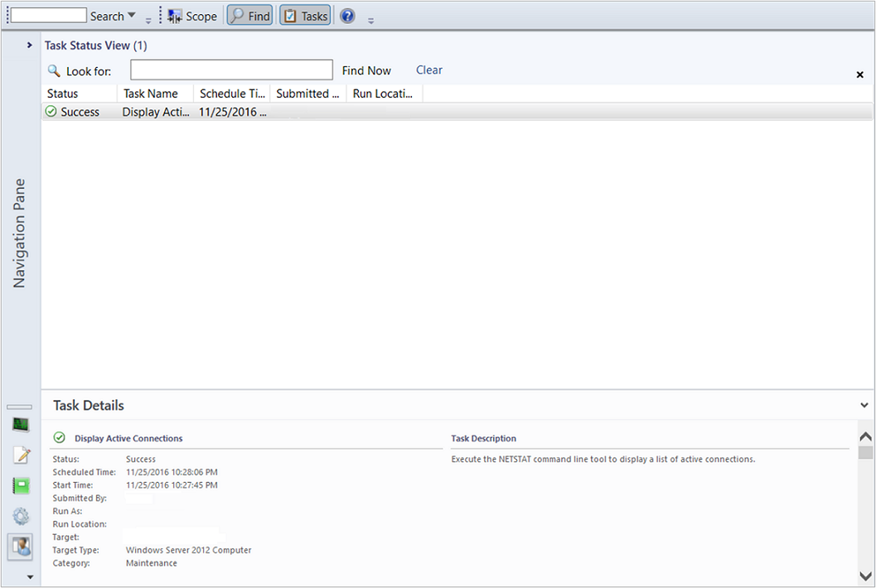Open toolbar options after Search
The width and height of the screenshot is (876, 588).
click(x=148, y=21)
